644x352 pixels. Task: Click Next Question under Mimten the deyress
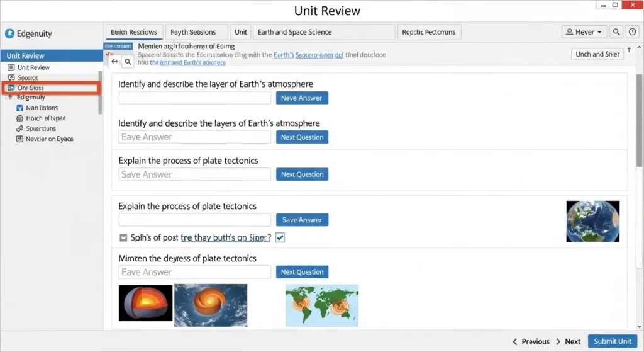click(302, 272)
